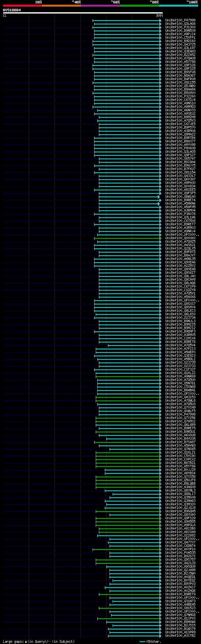
Task: Select label UniRef100_C1MIX4
Action: (180, 338)
